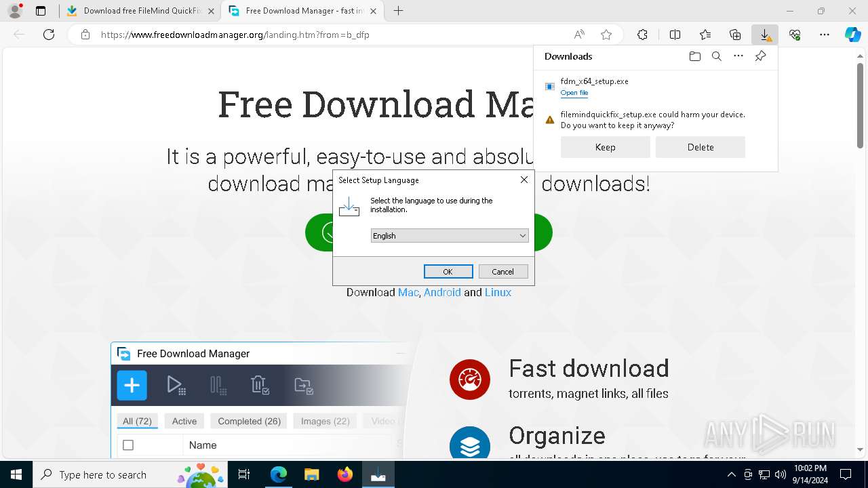Screen dimensions: 868x488
Task: Open the tab actions menu icon
Action: coord(41,11)
